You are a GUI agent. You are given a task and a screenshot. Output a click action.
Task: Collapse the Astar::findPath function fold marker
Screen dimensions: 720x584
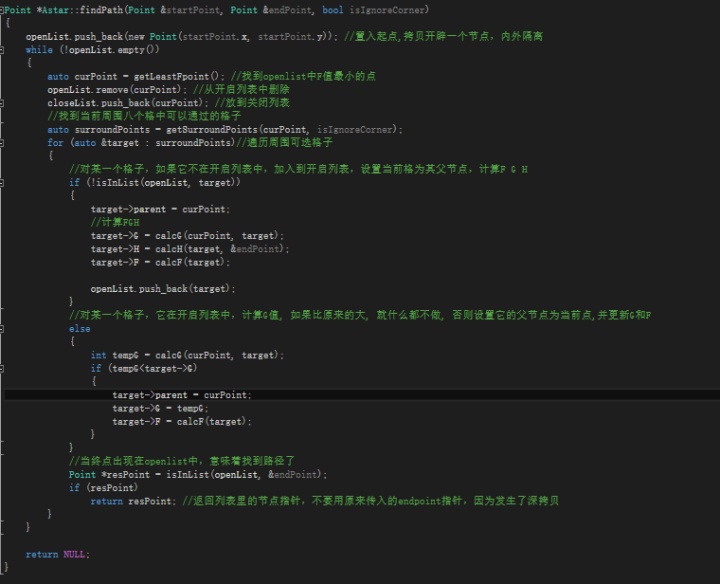[x=2, y=10]
